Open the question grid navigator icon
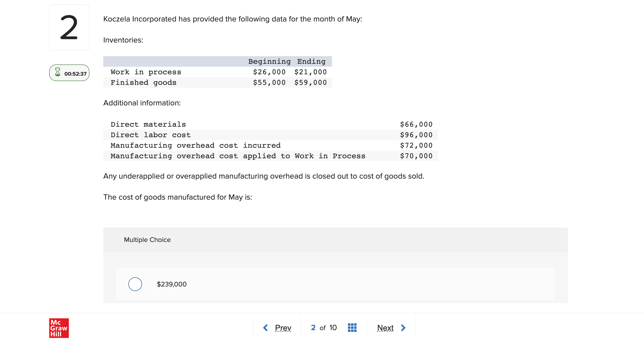 coord(352,327)
